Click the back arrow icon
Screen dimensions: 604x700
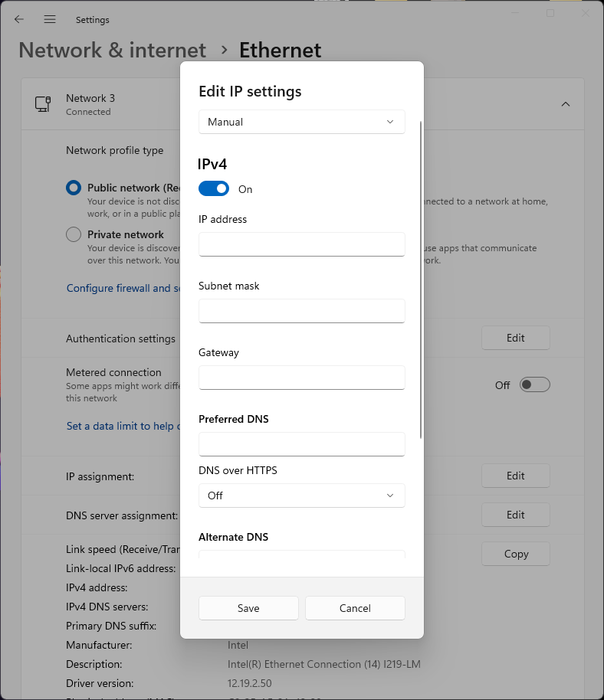click(18, 19)
